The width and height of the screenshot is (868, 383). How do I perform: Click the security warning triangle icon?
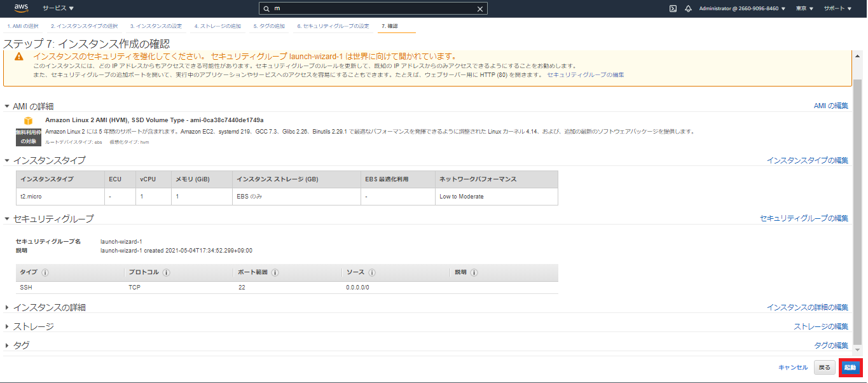[x=19, y=57]
